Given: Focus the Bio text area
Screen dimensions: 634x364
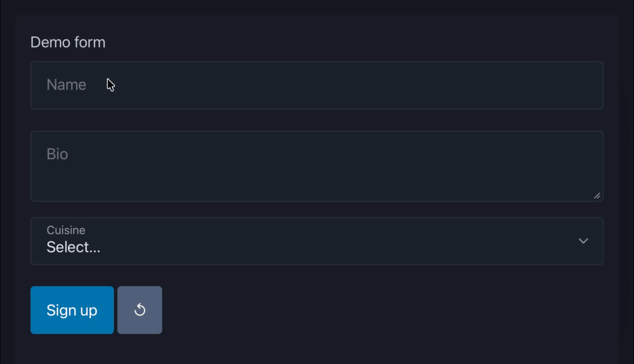Looking at the screenshot, I should [x=317, y=166].
